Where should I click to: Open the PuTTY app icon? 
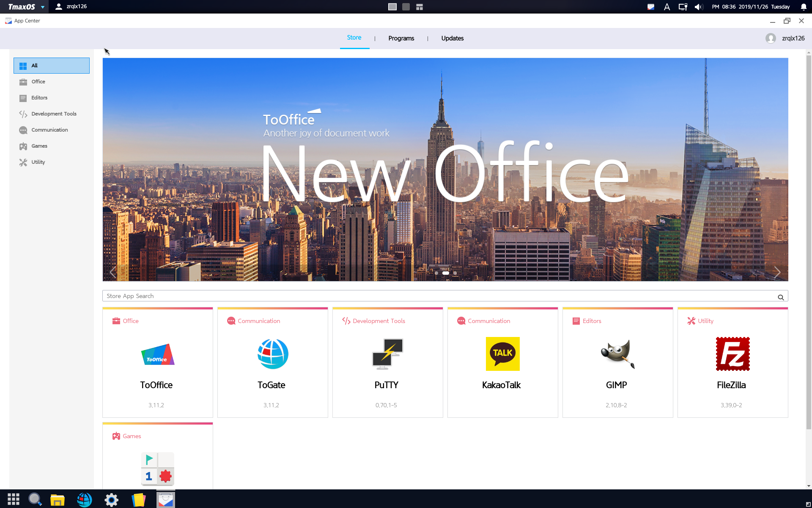point(388,354)
